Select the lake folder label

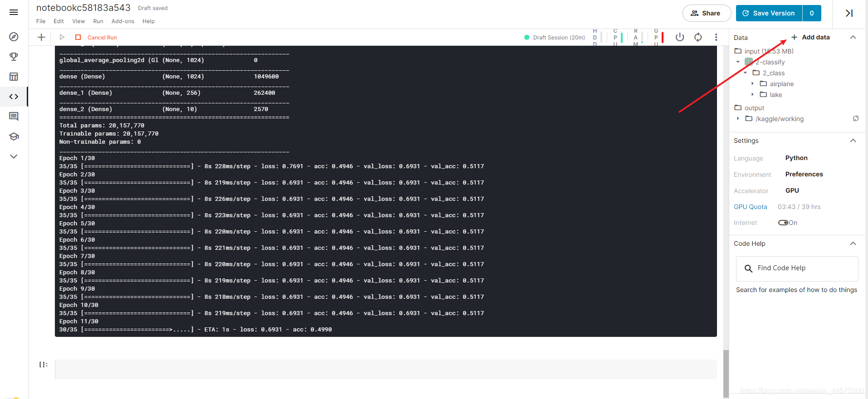(776, 95)
